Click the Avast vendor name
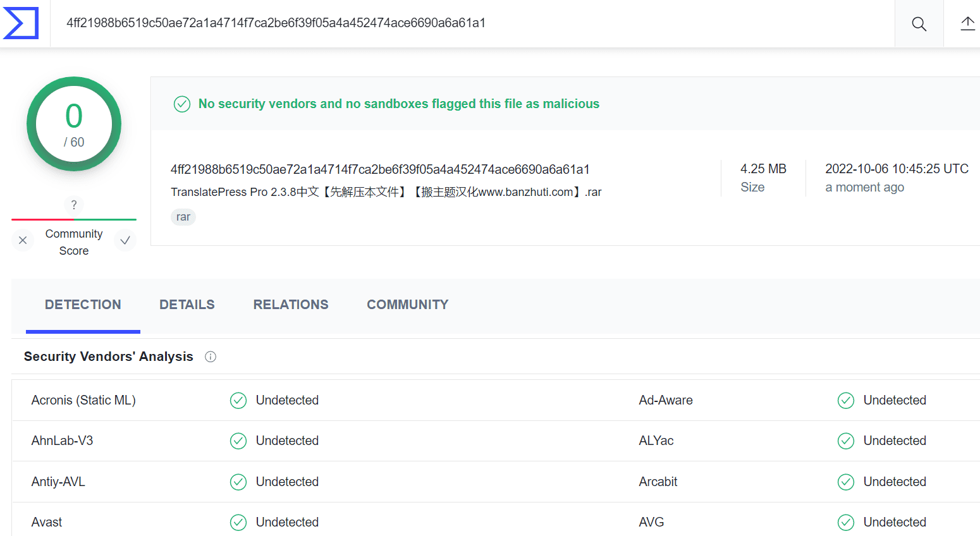The image size is (980, 536). point(47,522)
